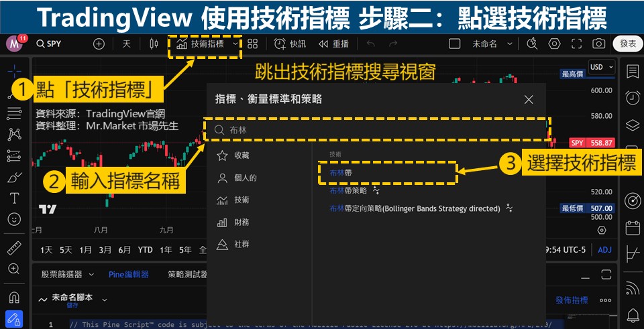
Task: Select the brush drawing tool
Action: pyautogui.click(x=14, y=177)
